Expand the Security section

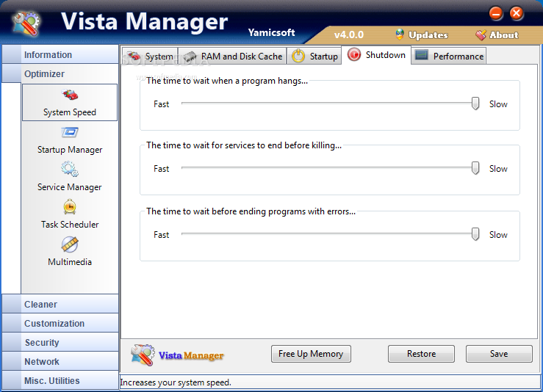[60, 342]
